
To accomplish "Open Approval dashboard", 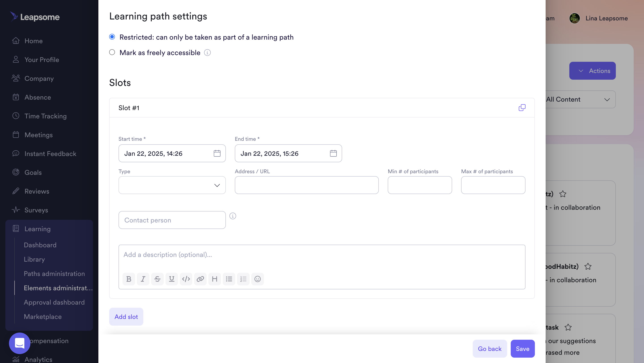I will 54,302.
